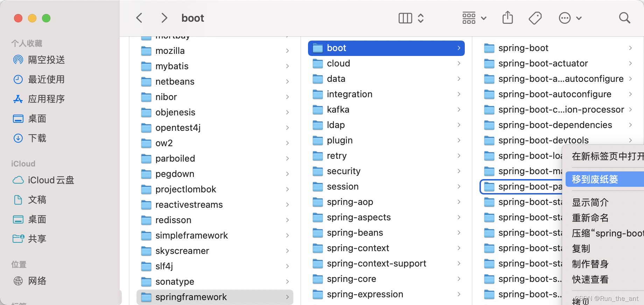
Task: Click the sonatype folder icon
Action: (x=146, y=282)
